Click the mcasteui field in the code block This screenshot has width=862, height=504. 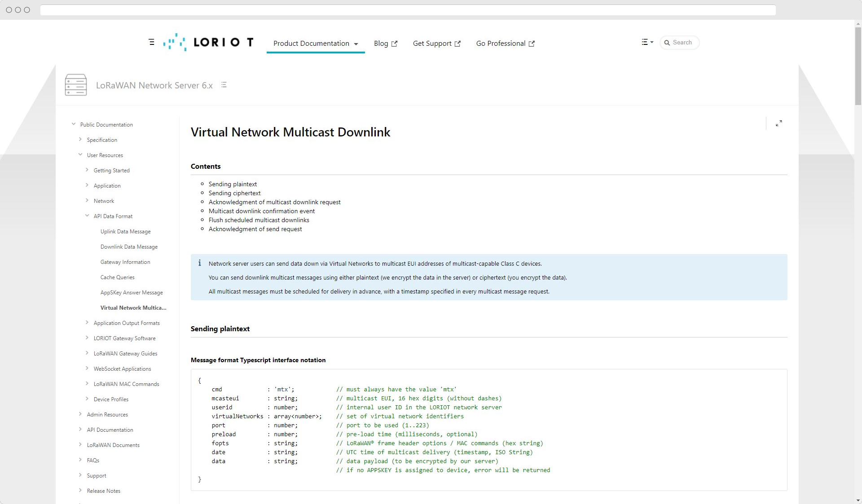click(x=225, y=399)
